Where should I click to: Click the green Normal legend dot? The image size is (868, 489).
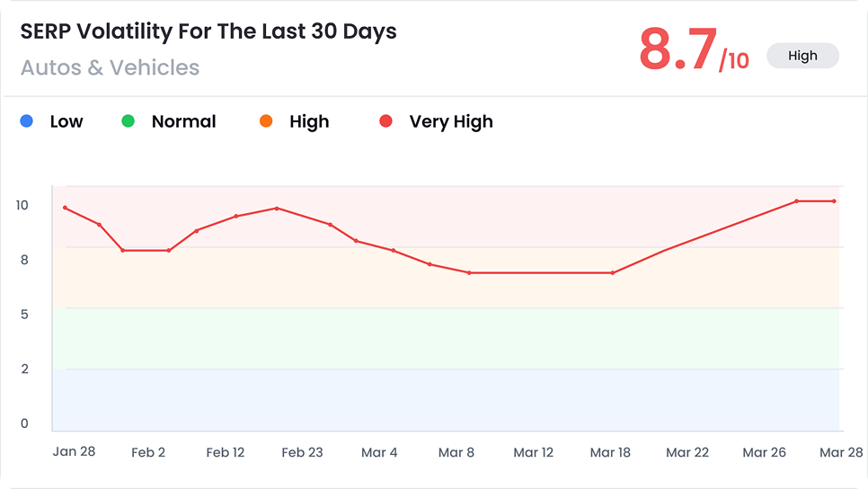pyautogui.click(x=128, y=121)
